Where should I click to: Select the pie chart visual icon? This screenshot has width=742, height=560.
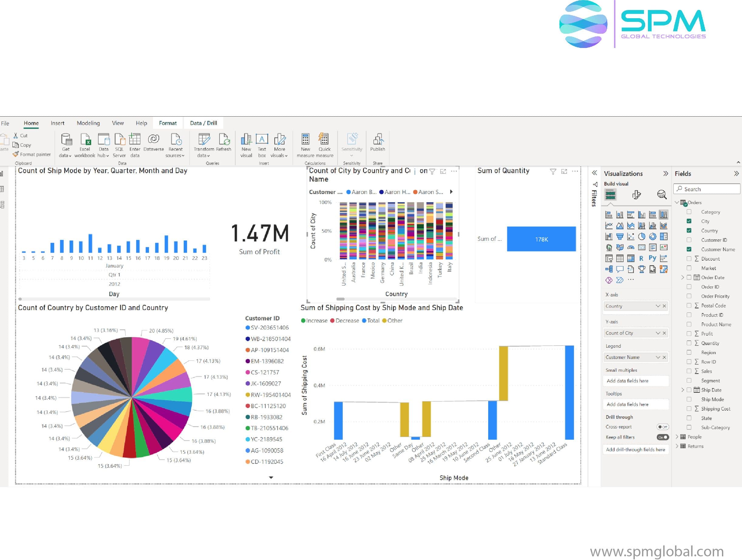[642, 237]
